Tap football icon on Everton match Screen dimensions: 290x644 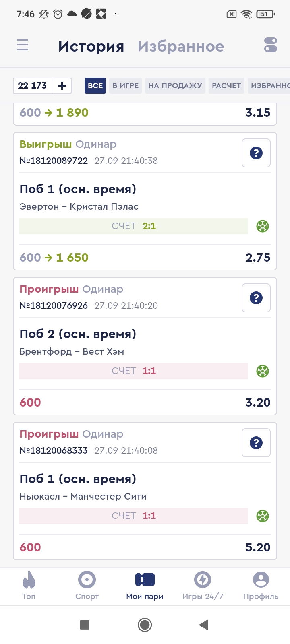click(263, 226)
